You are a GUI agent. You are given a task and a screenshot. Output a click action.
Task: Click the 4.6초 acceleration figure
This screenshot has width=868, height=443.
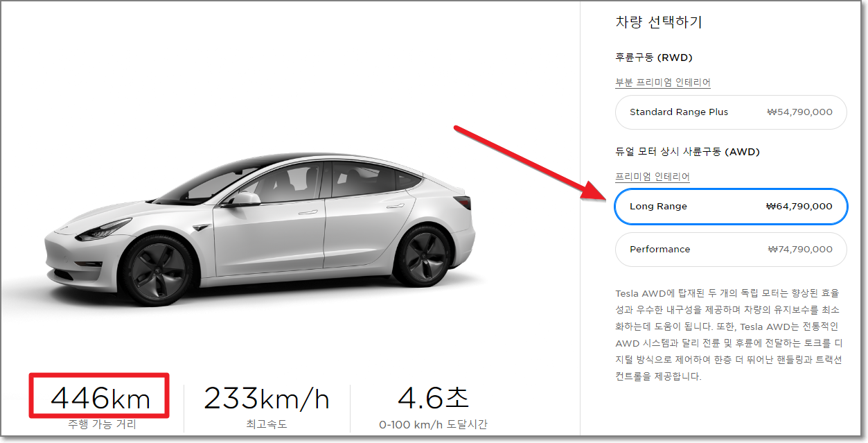pyautogui.click(x=434, y=398)
